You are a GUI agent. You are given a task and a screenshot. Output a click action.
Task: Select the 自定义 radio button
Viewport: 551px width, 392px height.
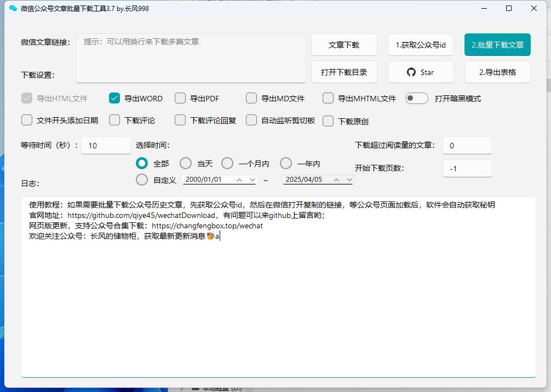click(142, 180)
